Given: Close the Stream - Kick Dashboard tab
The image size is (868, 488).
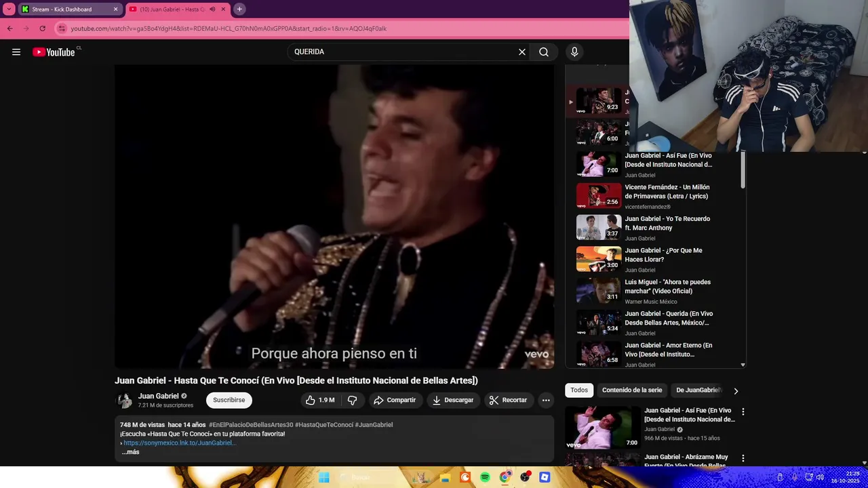Looking at the screenshot, I should point(115,9).
